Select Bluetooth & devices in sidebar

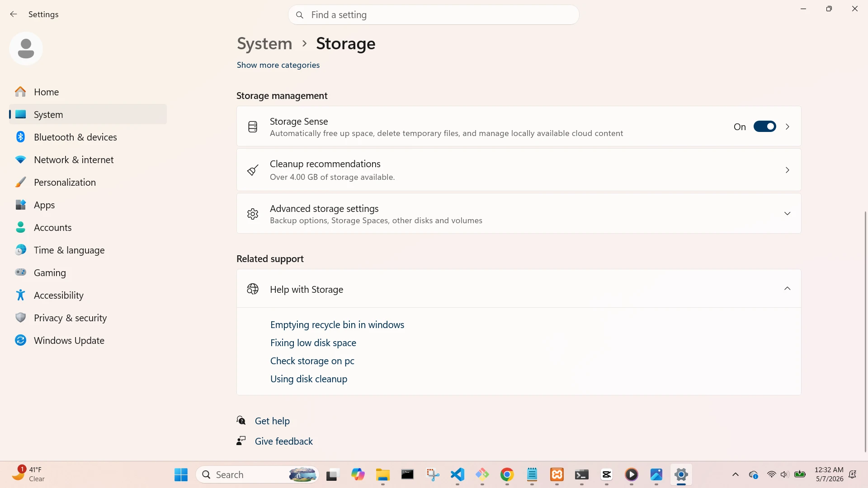coord(88,137)
